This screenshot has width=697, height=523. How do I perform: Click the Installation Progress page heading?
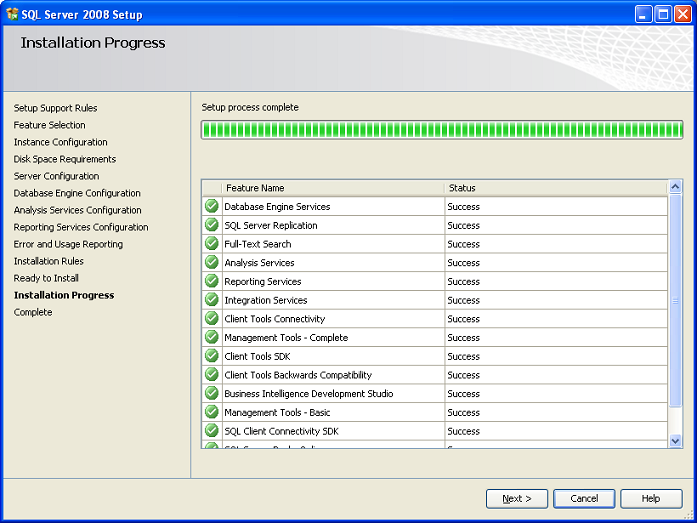tap(93, 43)
